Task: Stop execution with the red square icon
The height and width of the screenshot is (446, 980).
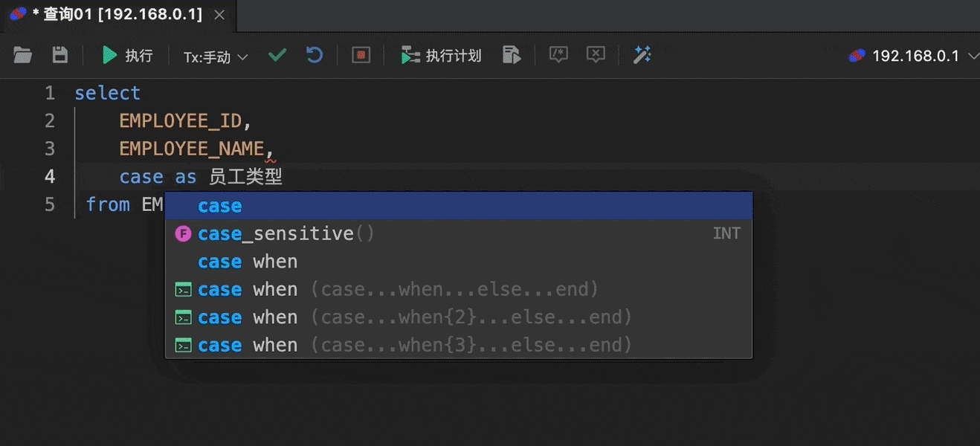Action: 361,55
